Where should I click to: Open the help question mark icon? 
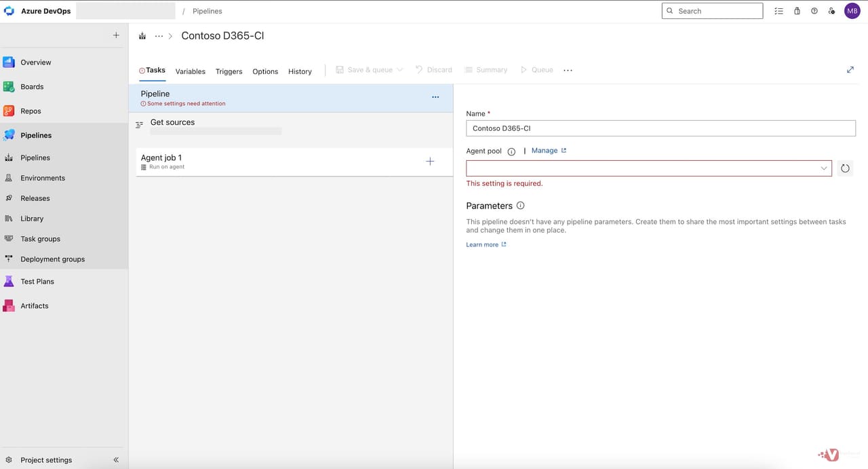pos(814,11)
